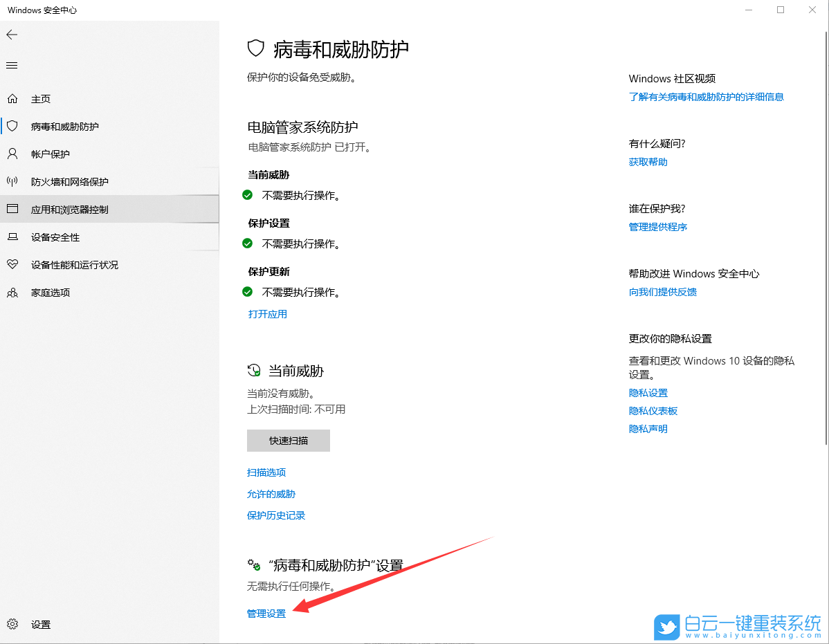Open 管理提供程序 under 谁在保护我
The image size is (829, 644).
point(657,226)
